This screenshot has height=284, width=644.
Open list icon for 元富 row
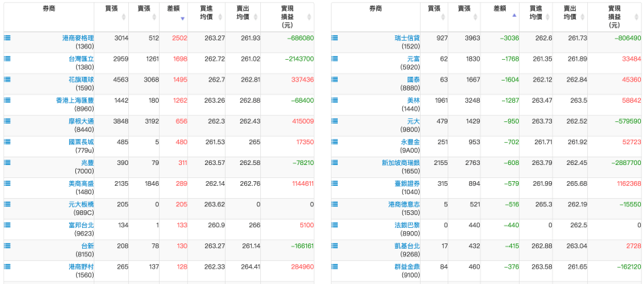point(335,58)
